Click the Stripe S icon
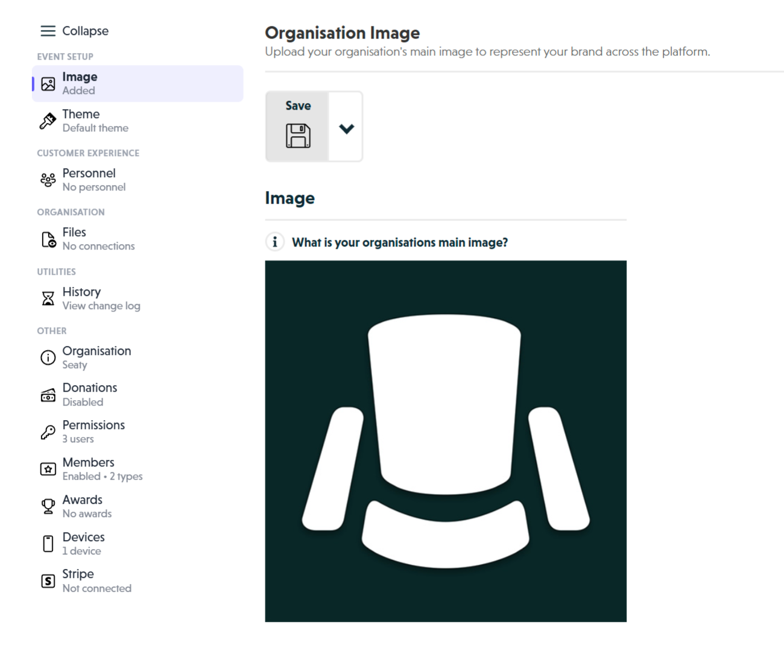Image resolution: width=784 pixels, height=672 pixels. pos(48,581)
